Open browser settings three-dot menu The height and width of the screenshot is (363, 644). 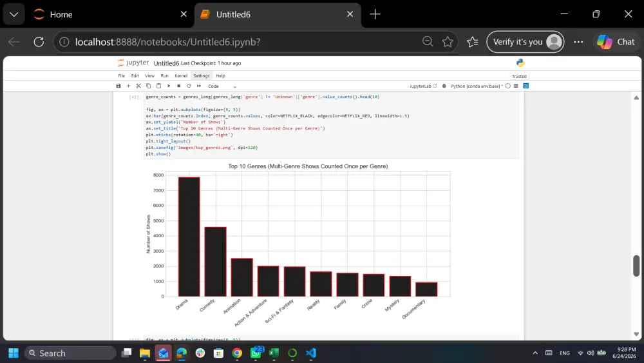[578, 42]
